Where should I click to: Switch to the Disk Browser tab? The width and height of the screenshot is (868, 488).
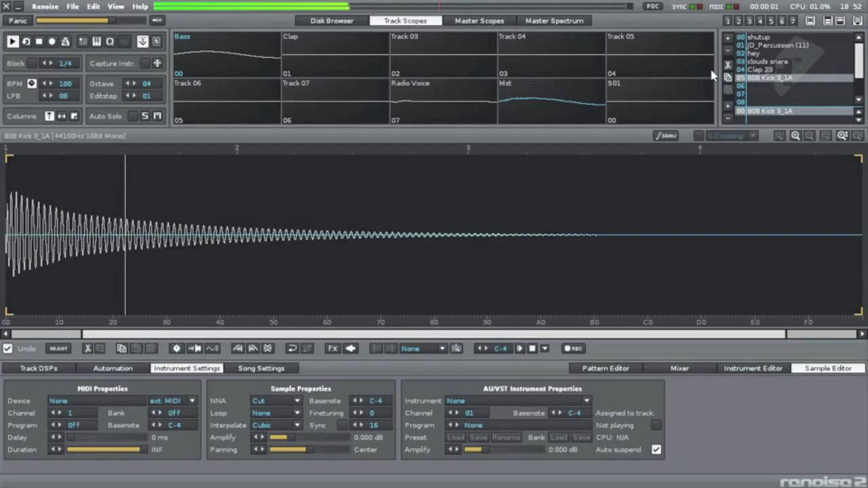[332, 20]
